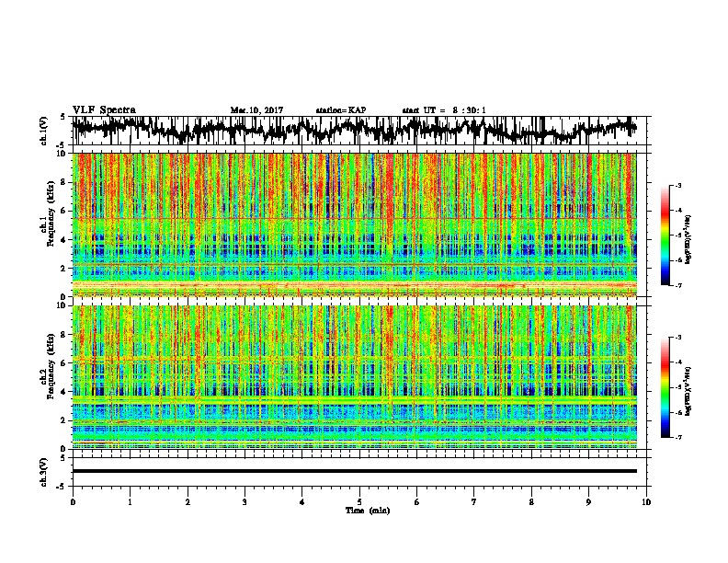
Task: Click the 'station=KAP' label
Action: coord(341,110)
